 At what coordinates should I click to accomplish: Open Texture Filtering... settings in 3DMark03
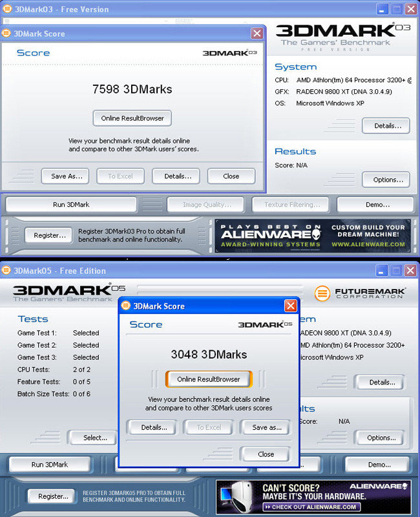[292, 205]
